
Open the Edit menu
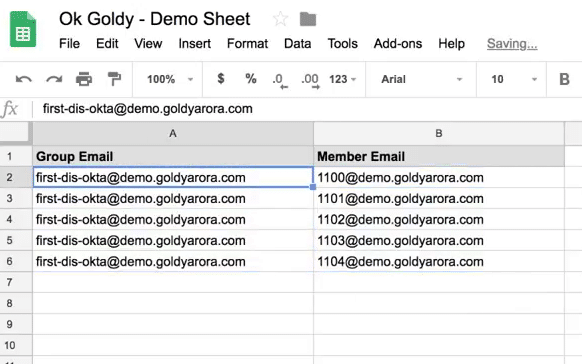tap(107, 44)
